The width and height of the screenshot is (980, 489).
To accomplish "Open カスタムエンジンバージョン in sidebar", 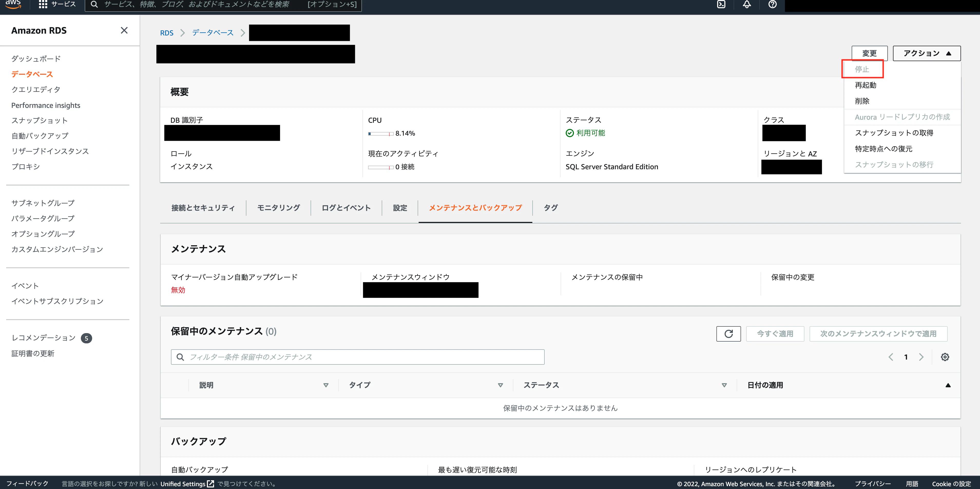I will click(57, 249).
